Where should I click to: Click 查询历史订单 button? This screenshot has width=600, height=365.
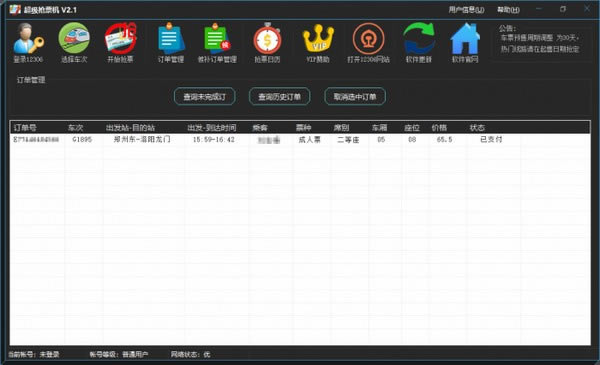(x=279, y=96)
